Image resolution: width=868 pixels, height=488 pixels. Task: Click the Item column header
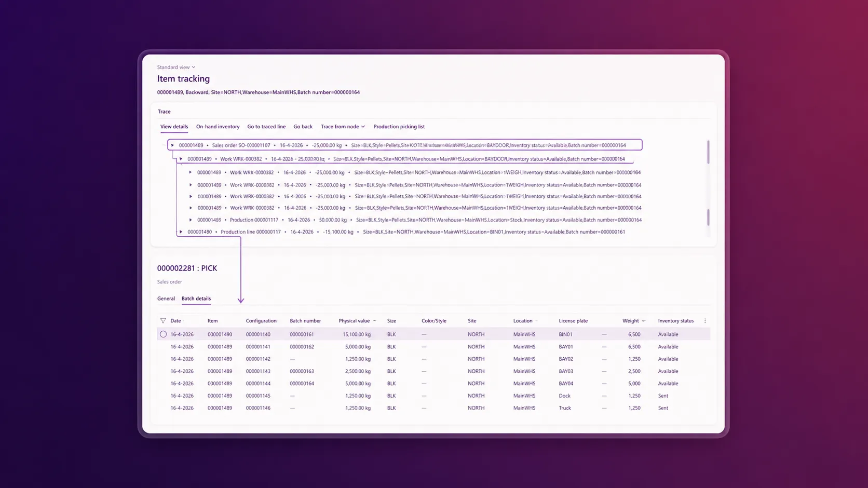(x=212, y=321)
